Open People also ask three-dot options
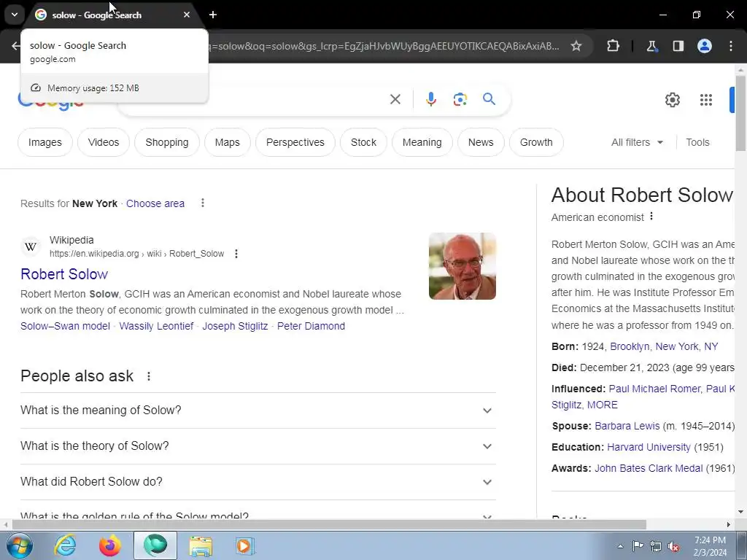This screenshot has width=747, height=560. coord(149,376)
